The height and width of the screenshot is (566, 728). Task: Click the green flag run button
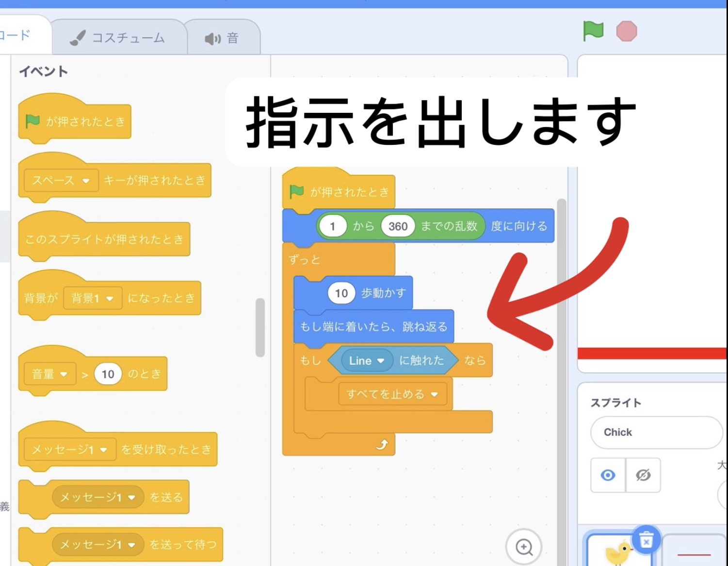[593, 31]
